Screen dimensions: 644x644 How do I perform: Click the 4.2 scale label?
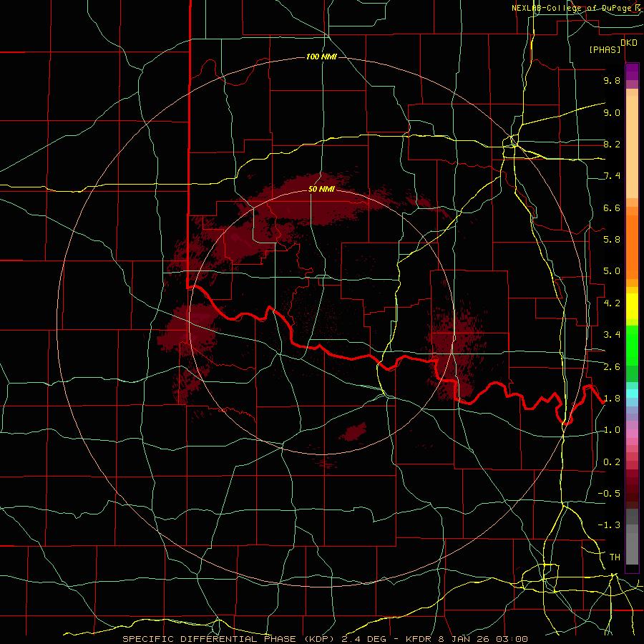tap(612, 303)
